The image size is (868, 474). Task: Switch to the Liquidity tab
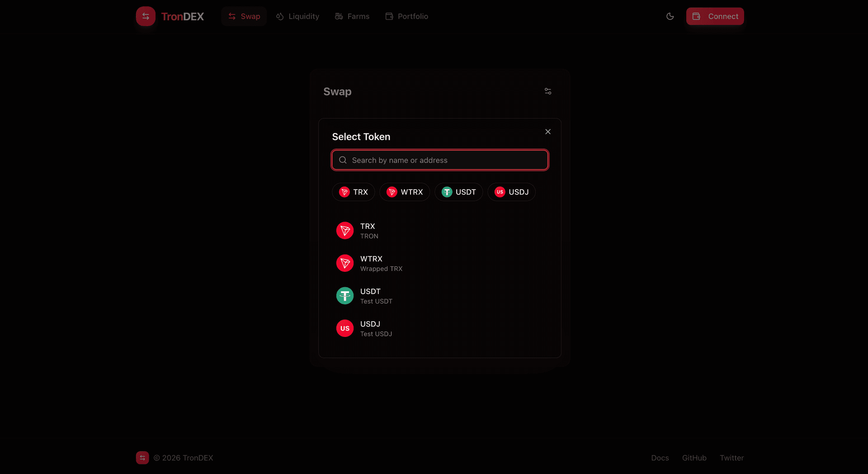click(x=297, y=16)
